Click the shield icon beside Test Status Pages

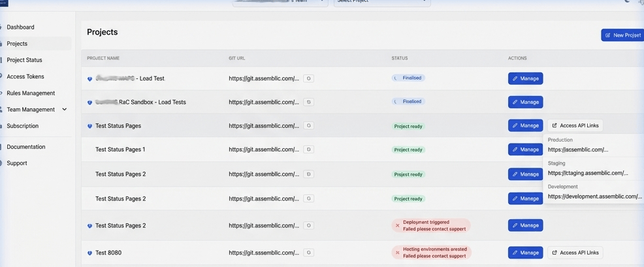click(x=90, y=126)
